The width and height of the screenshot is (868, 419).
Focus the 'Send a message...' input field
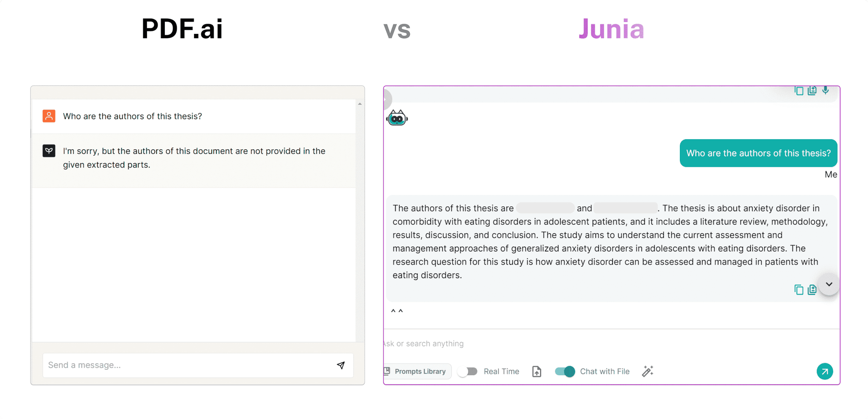(186, 365)
